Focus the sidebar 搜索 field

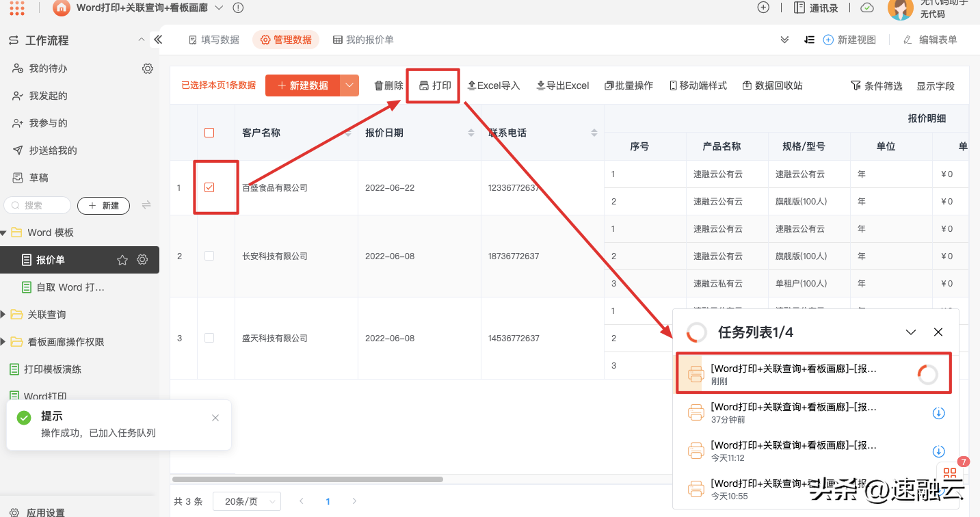(38, 205)
